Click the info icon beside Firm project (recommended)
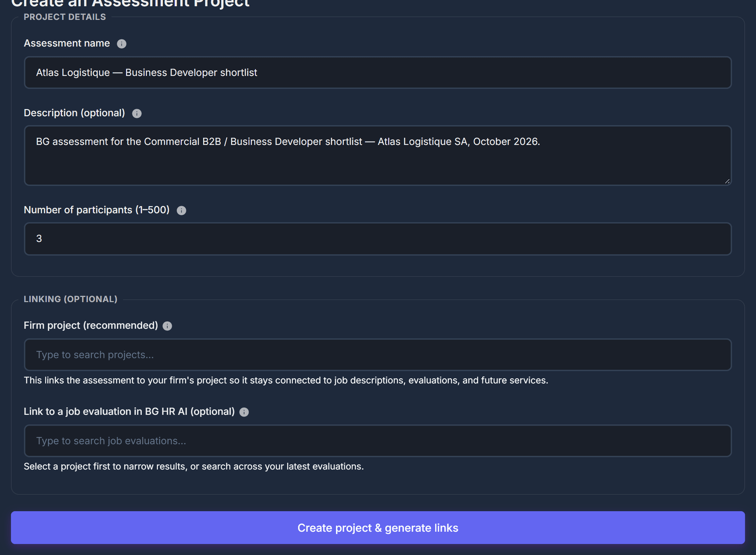 [x=167, y=326]
